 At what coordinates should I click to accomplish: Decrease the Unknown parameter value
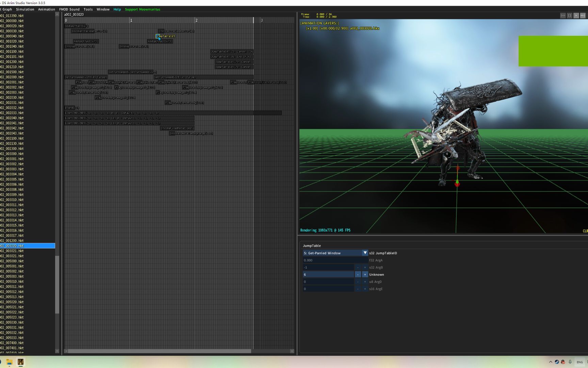click(x=358, y=274)
